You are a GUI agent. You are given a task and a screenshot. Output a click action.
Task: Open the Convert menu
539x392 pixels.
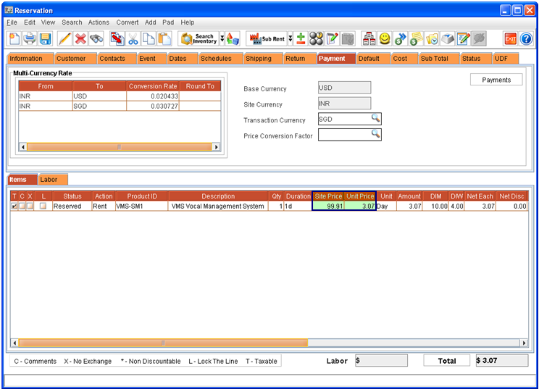(128, 22)
